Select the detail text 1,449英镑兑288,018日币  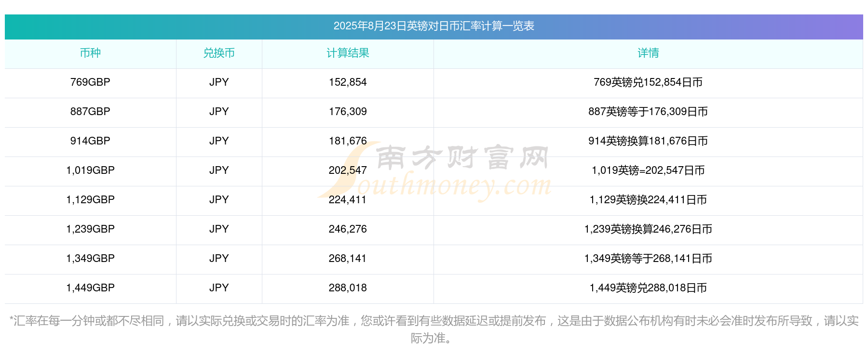648,288
